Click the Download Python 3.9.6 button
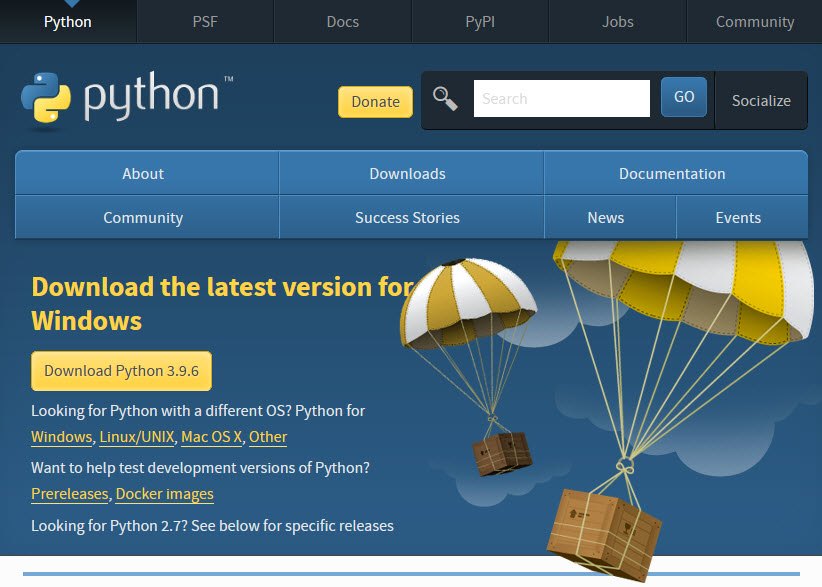Screen dimensions: 822x587 [x=121, y=370]
